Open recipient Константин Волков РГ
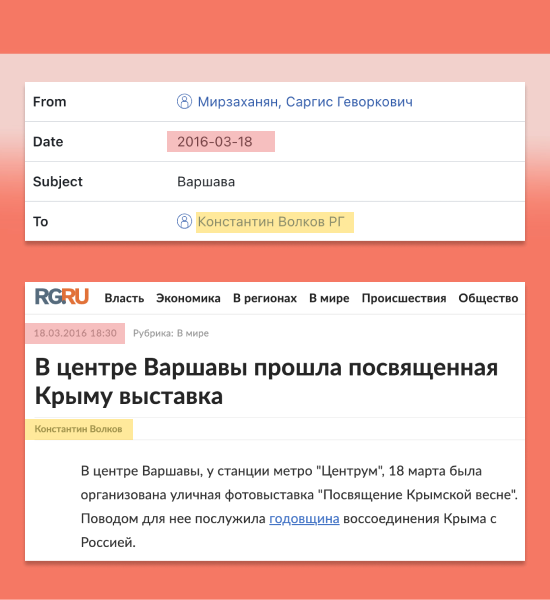The width and height of the screenshot is (550, 600). click(x=271, y=222)
